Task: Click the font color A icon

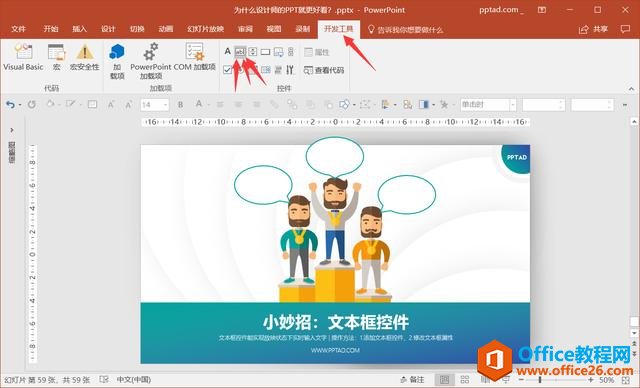Action: click(x=199, y=104)
